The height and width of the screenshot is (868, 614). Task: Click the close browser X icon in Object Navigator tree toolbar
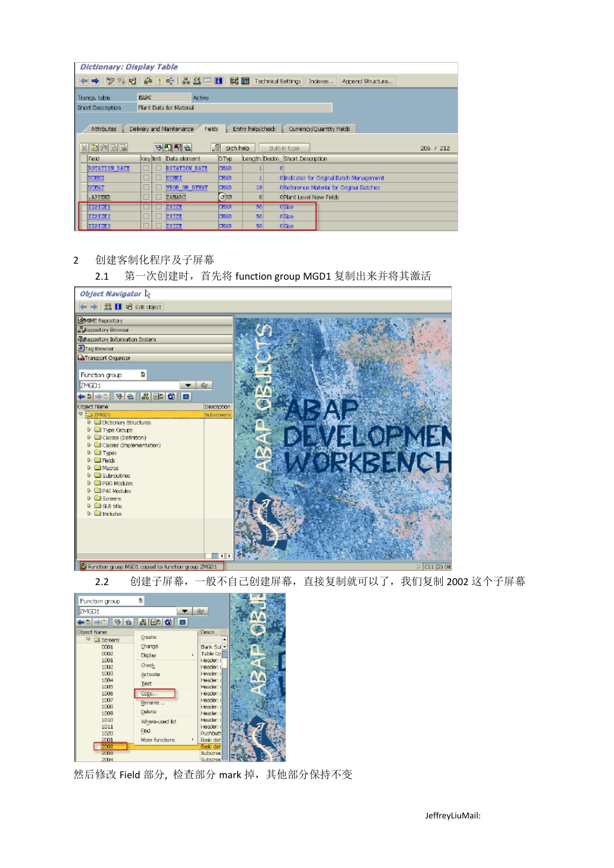[x=185, y=397]
